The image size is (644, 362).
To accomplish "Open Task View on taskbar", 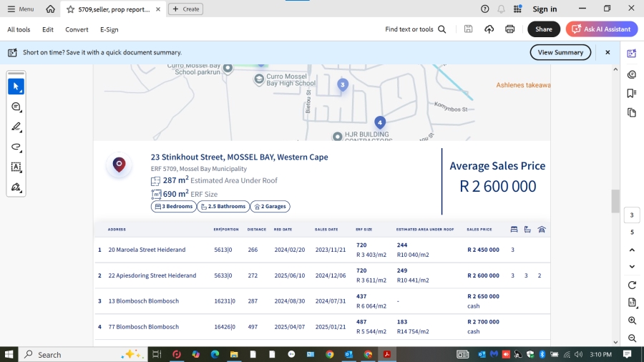I will pos(157,354).
